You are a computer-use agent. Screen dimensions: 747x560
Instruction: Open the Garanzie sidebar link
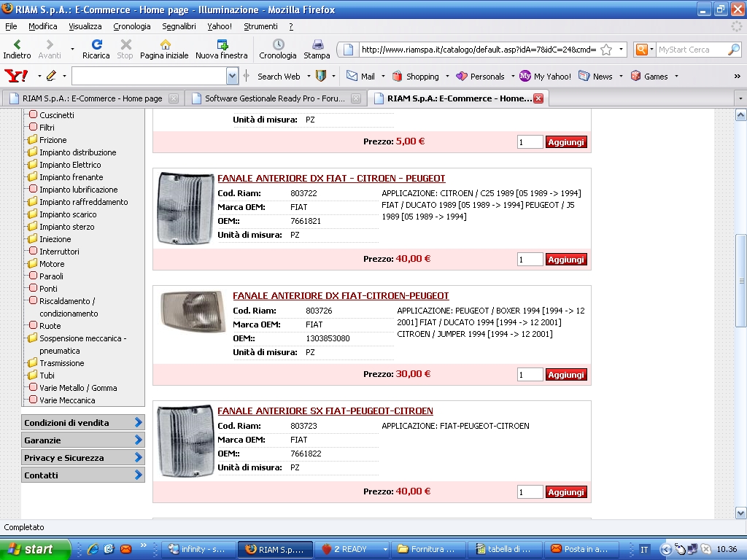pyautogui.click(x=82, y=440)
